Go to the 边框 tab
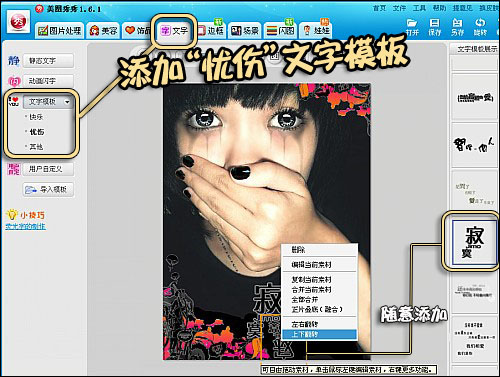Image resolution: width=500 pixels, height=377 pixels. [211, 31]
